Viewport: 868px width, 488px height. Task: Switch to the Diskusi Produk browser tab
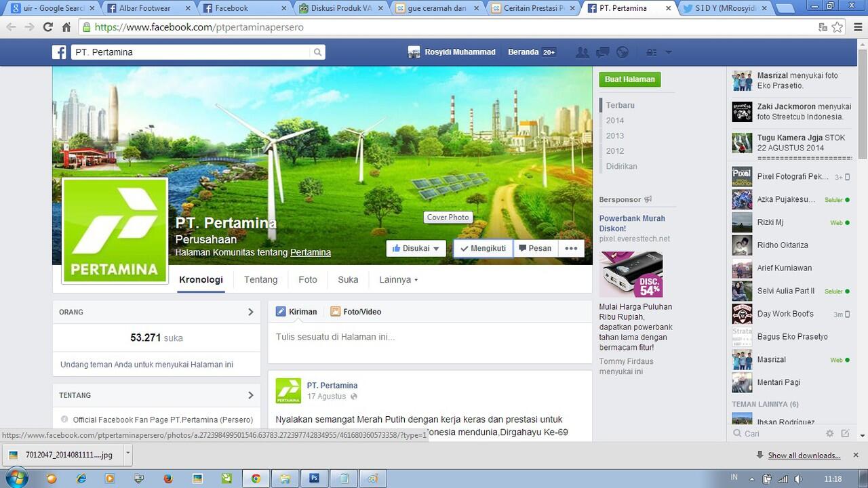(x=342, y=8)
